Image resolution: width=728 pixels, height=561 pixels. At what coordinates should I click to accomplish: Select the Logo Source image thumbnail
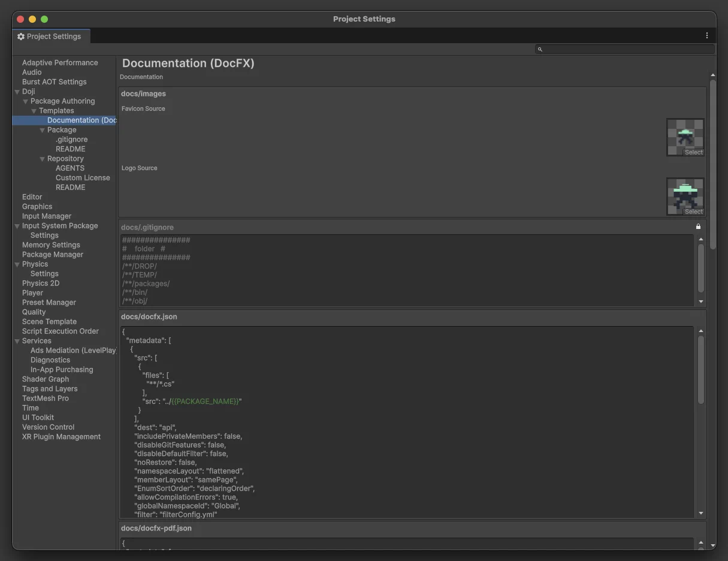click(x=685, y=197)
